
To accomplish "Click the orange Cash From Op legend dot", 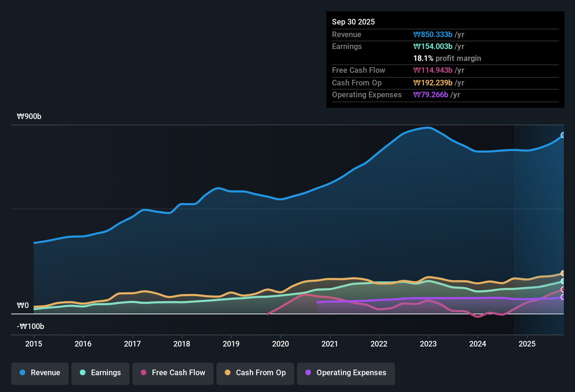I will tap(227, 373).
